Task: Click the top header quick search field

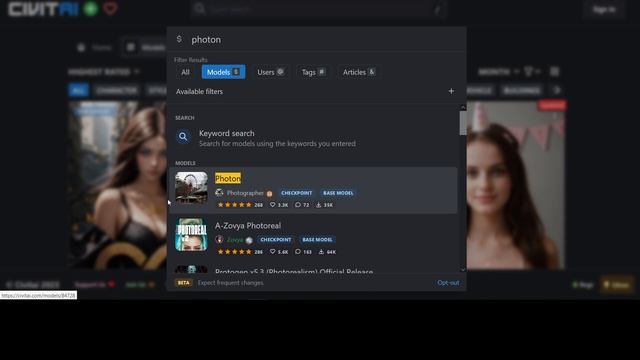Action: tap(318, 9)
